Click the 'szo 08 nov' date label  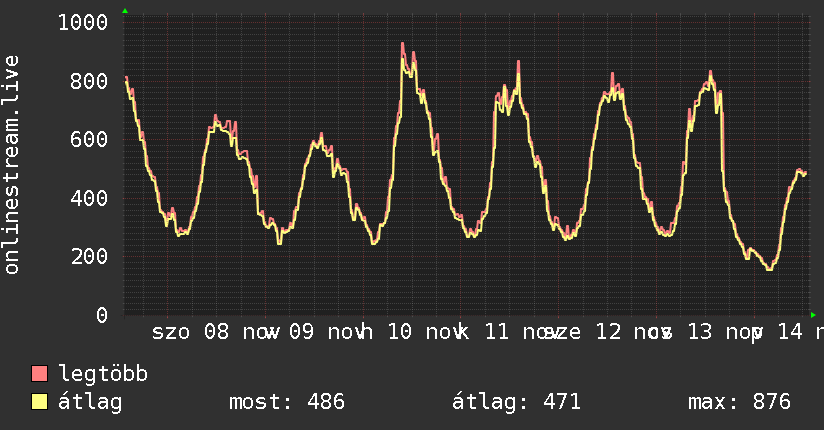point(215,332)
